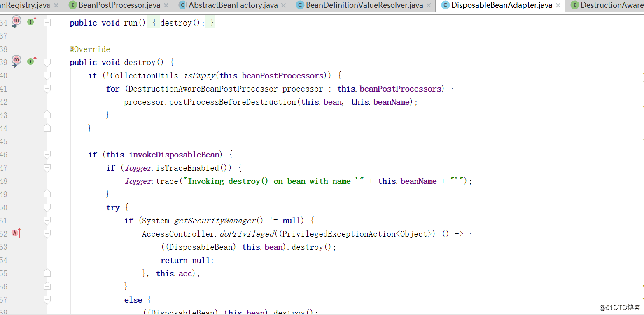
Task: Click the fold-end marker on line 43
Action: pos(47,115)
